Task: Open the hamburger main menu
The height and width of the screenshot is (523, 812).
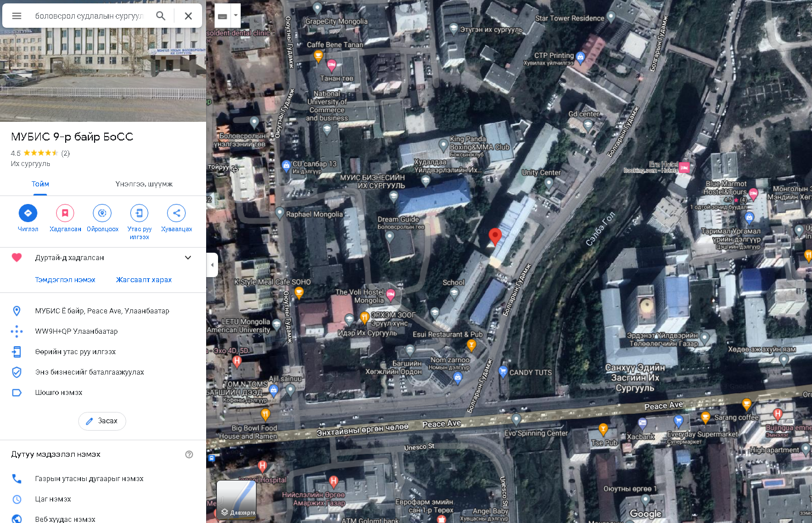Action: coord(17,16)
